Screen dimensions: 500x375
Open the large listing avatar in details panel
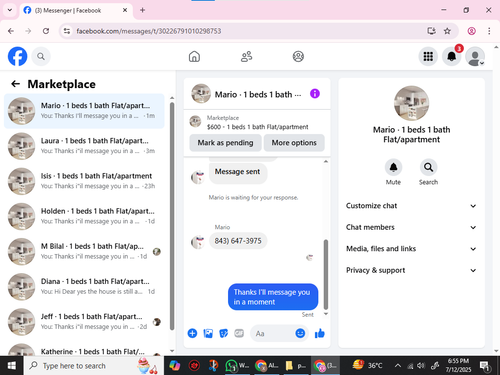(x=411, y=103)
